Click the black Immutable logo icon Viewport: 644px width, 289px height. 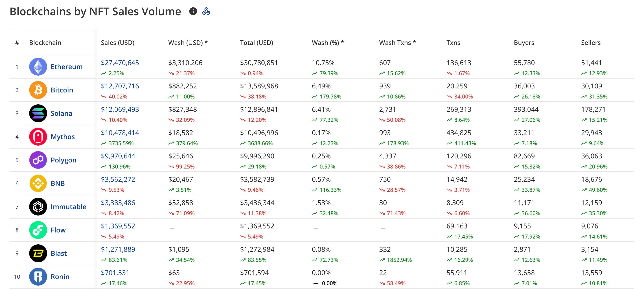(x=38, y=207)
